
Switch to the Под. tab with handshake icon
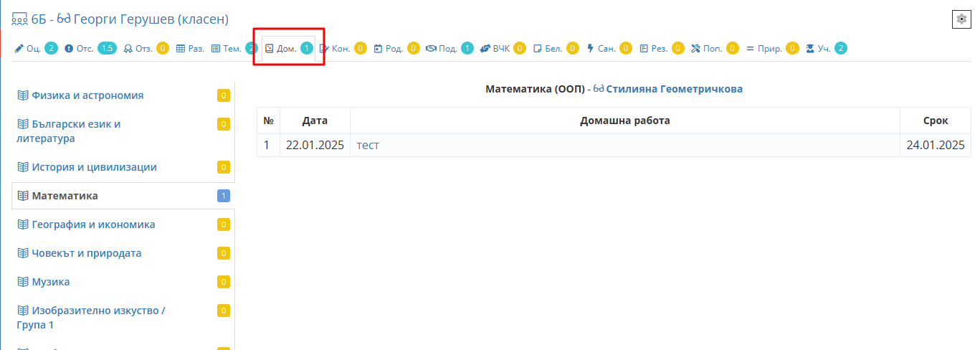[449, 49]
